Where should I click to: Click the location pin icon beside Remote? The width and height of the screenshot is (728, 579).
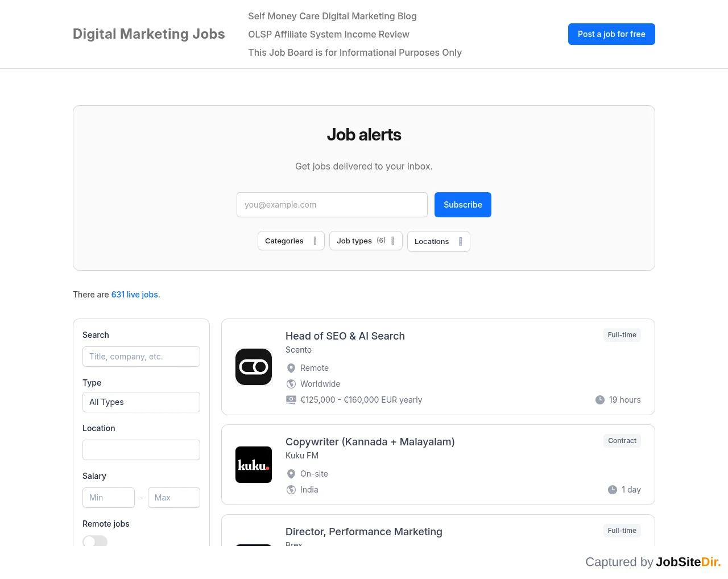[x=291, y=368]
